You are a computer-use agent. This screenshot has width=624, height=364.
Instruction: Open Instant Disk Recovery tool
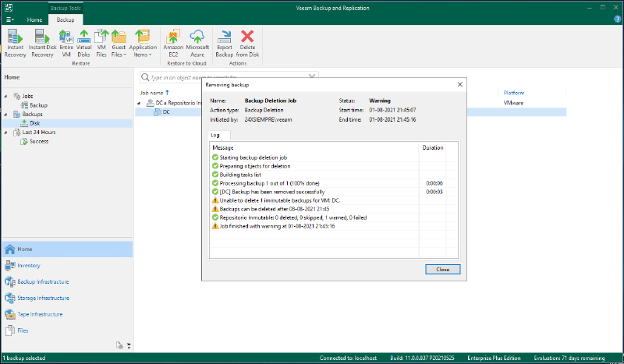coord(42,44)
